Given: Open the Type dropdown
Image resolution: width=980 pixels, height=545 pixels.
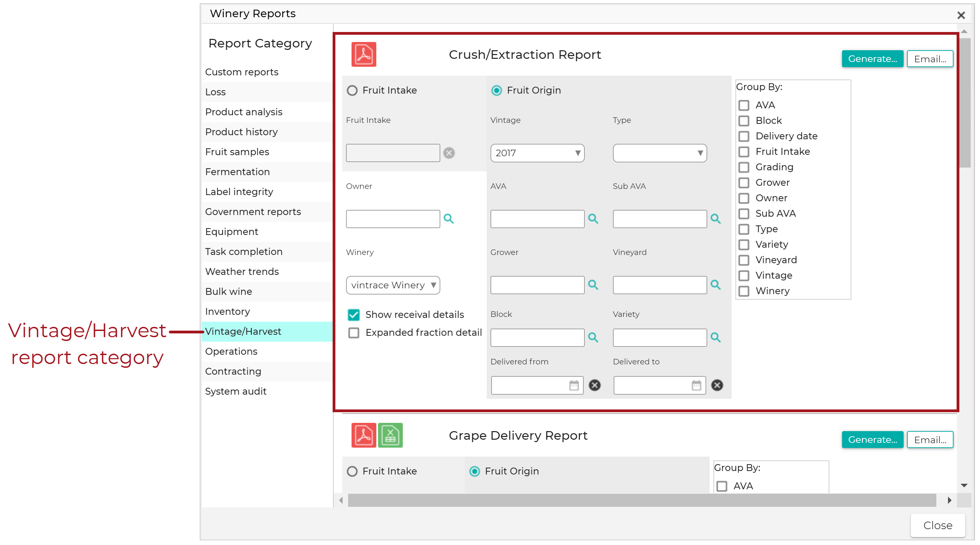Looking at the screenshot, I should [x=660, y=153].
